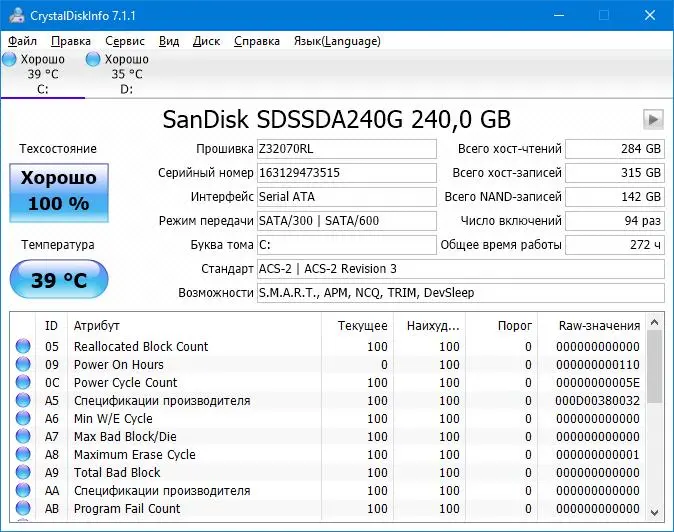Select the Program Fail Count attribute name
Screen dimensions: 674x532
click(x=127, y=509)
